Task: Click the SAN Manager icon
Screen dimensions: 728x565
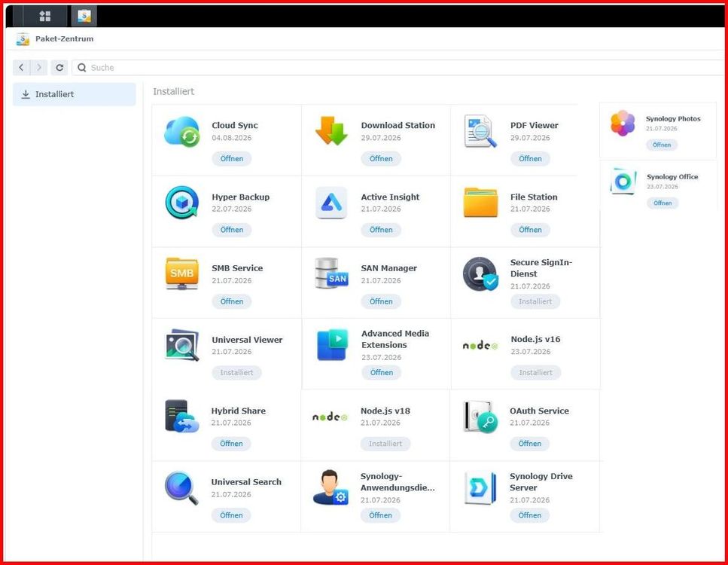Action: pos(331,273)
